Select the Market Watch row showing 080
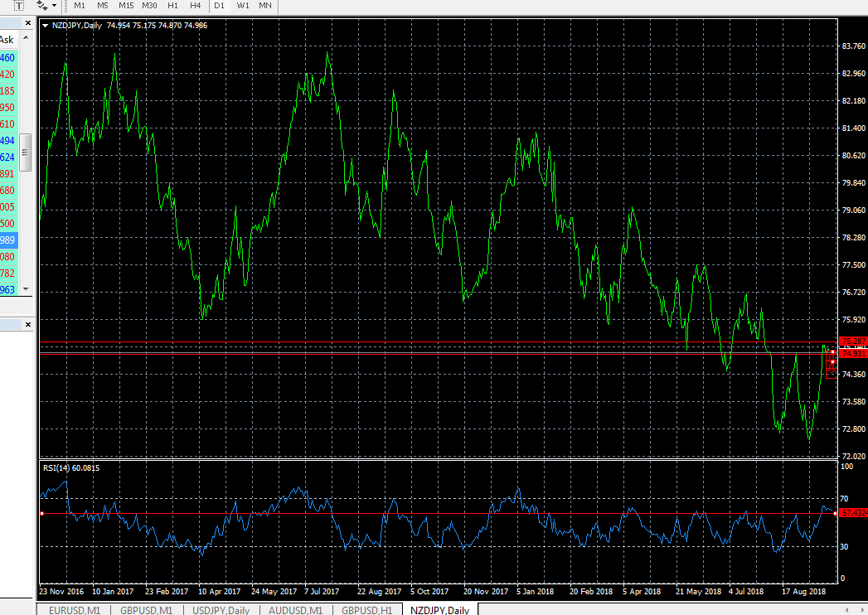This screenshot has width=868, height=615. click(x=9, y=257)
